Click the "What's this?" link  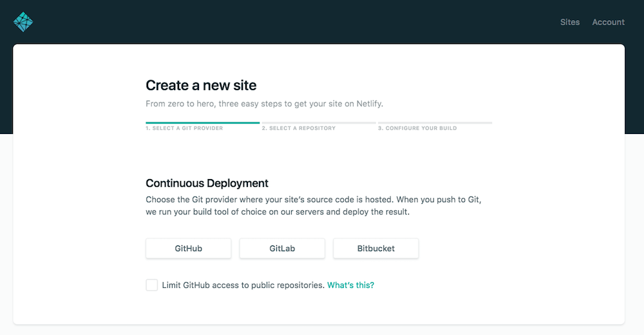click(350, 285)
